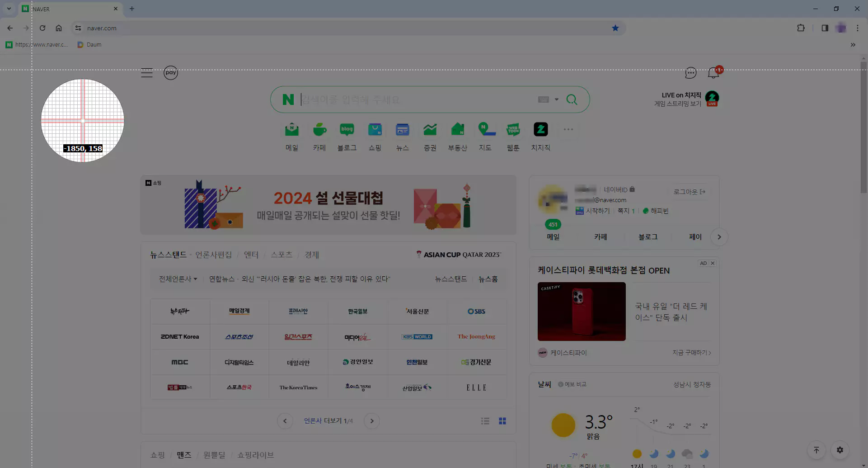
Task: Show more shortcuts via the ellipsis
Action: [x=568, y=129]
